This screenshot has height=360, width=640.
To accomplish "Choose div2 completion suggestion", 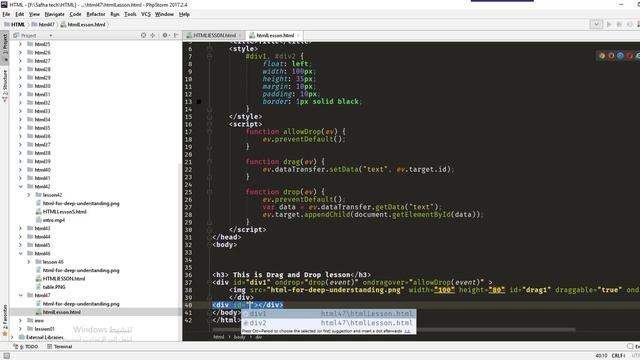I will [x=329, y=323].
